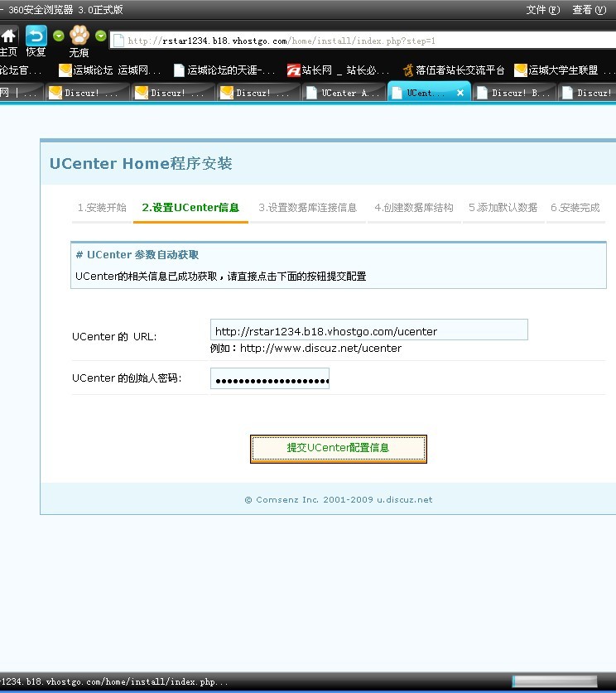Switch to third Discuz! tab
The width and height of the screenshot is (616, 693).
[x=259, y=93]
